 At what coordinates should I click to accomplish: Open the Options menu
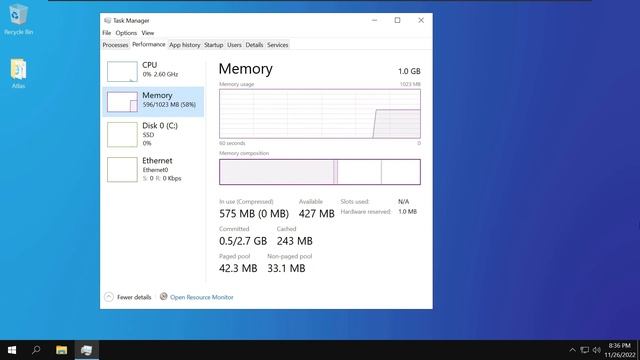pyautogui.click(x=126, y=33)
